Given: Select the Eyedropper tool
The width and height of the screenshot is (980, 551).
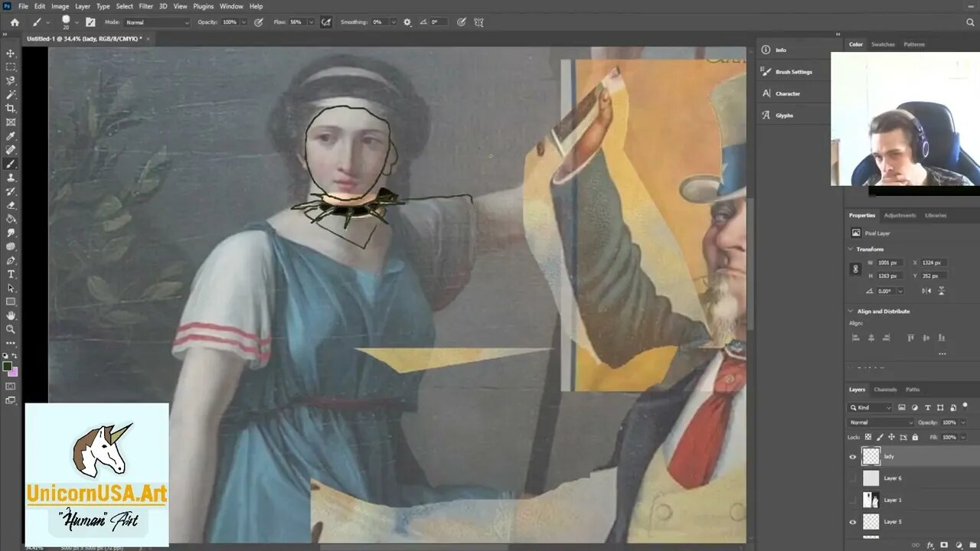Looking at the screenshot, I should [x=11, y=135].
